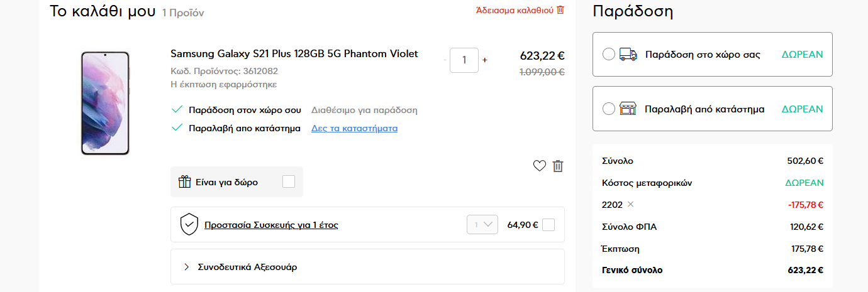Increase product quantity with plus button

[x=485, y=60]
